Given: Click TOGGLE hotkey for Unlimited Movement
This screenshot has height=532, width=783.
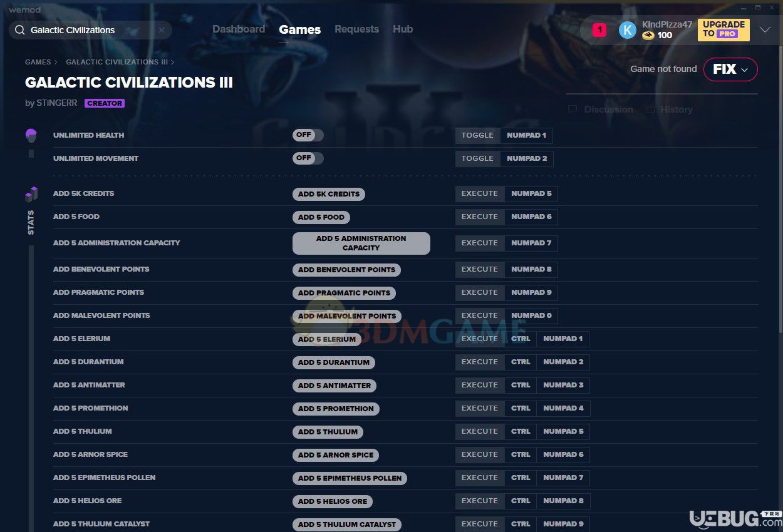Looking at the screenshot, I should pyautogui.click(x=477, y=158).
